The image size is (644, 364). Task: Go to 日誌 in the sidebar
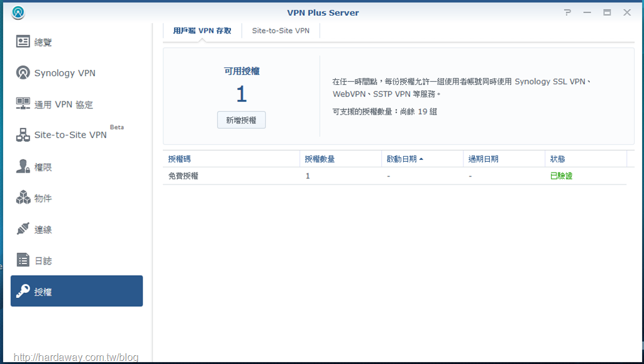77,260
